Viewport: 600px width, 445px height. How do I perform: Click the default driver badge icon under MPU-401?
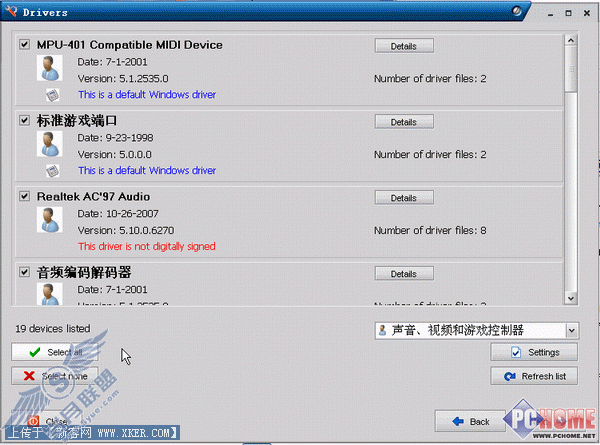pos(52,95)
